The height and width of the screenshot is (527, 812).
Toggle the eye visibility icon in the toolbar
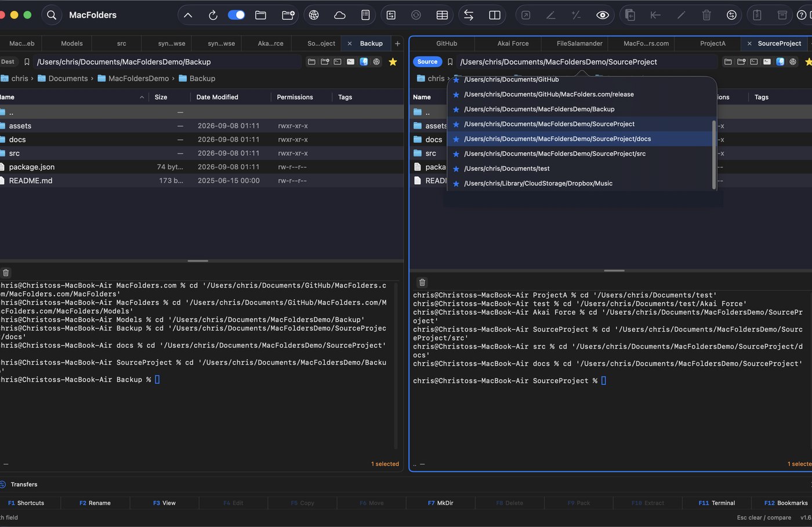[603, 15]
